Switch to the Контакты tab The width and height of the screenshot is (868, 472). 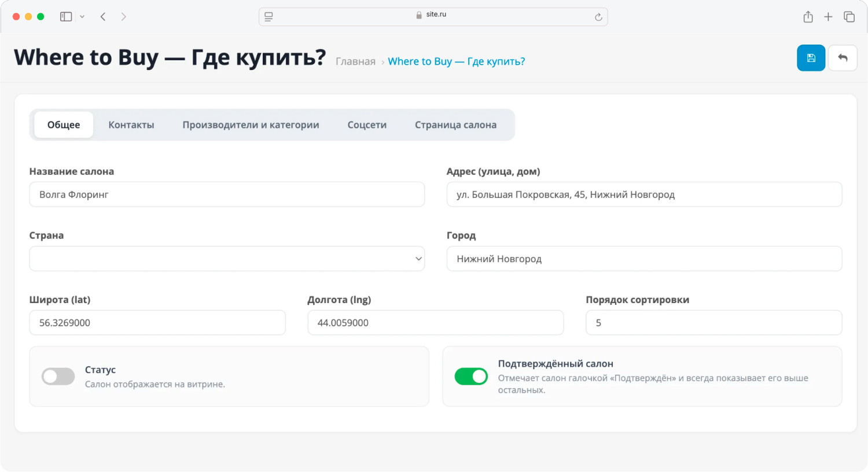coord(131,125)
